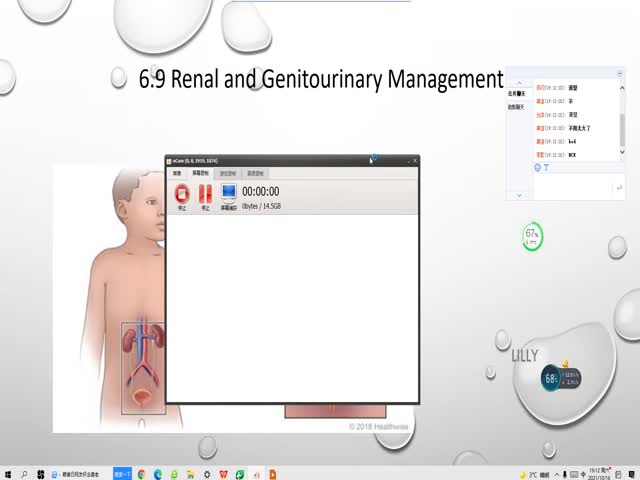Image resolution: width=640 pixels, height=480 pixels.
Task: Close the oCam recorder window
Action: coord(415,161)
